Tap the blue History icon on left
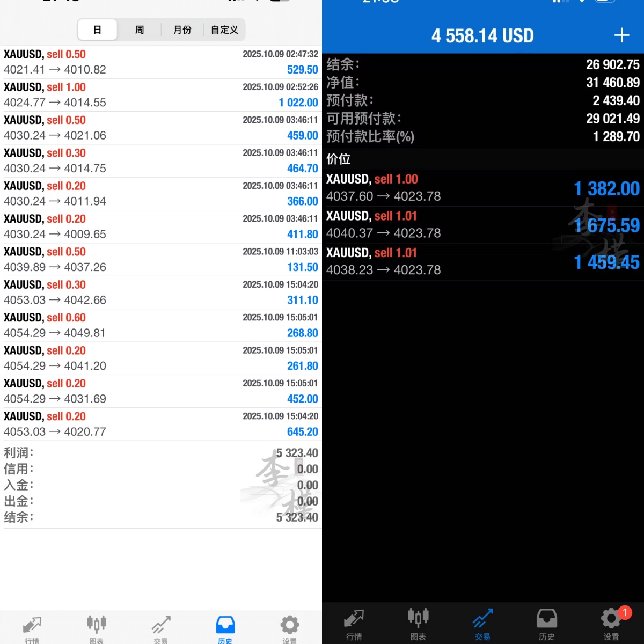The width and height of the screenshot is (644, 644). [225, 627]
